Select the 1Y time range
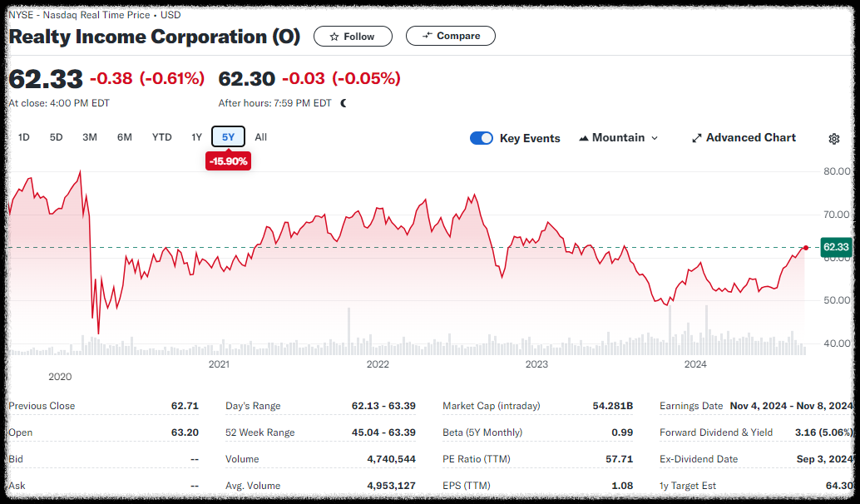Viewport: 860px width, 504px height. click(x=196, y=137)
